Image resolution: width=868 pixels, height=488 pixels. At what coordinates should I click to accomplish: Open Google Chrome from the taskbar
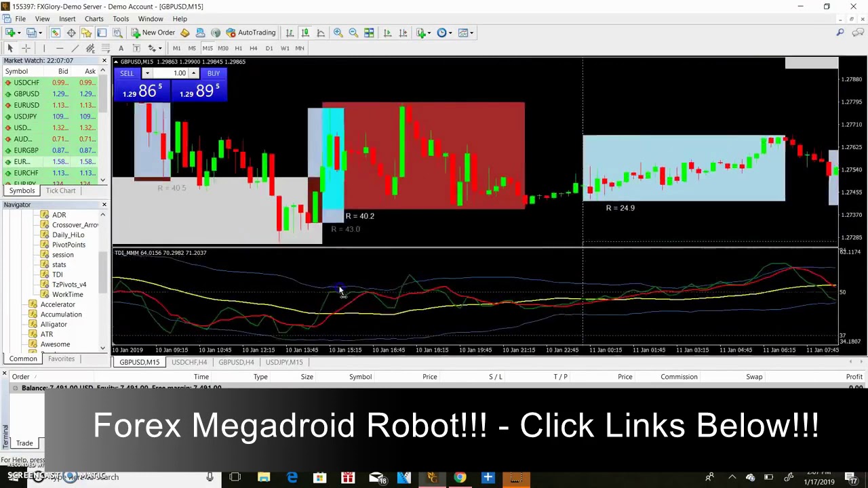point(460,477)
